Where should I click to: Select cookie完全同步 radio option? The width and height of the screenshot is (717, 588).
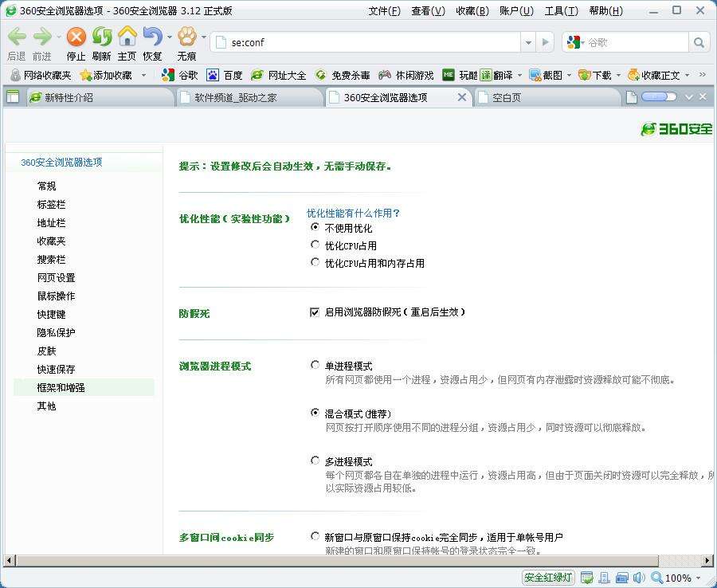[315, 536]
